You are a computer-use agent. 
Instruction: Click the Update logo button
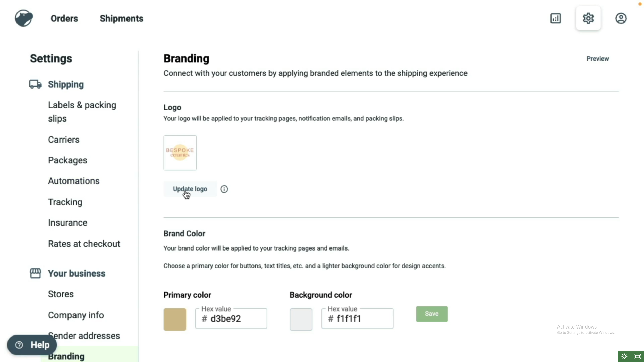point(190,189)
